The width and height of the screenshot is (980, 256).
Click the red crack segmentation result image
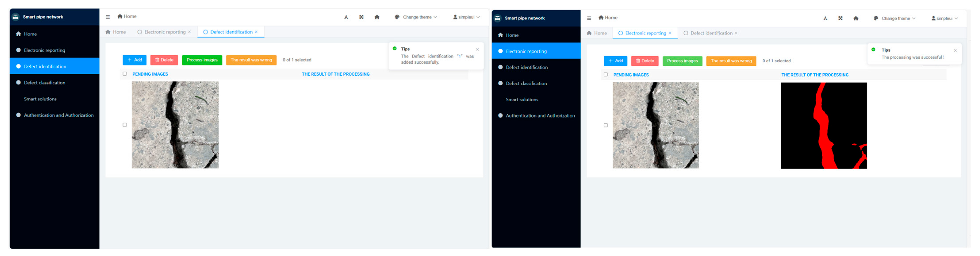pyautogui.click(x=824, y=126)
